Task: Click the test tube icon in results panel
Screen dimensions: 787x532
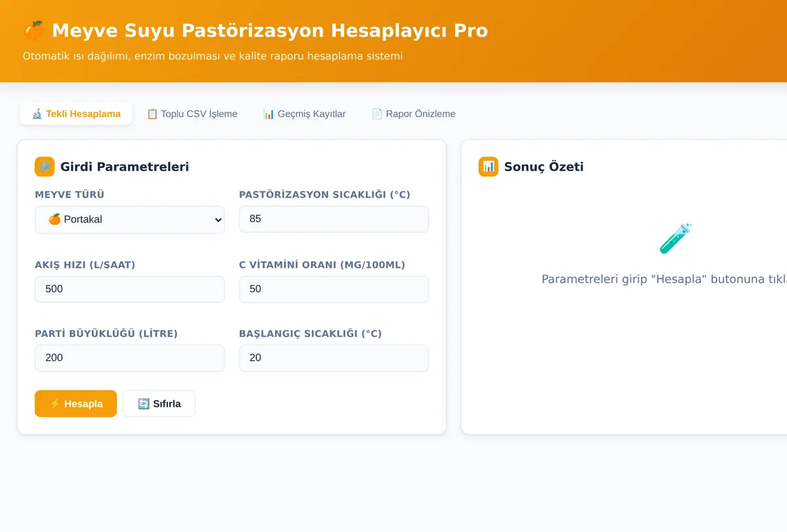Action: point(676,239)
